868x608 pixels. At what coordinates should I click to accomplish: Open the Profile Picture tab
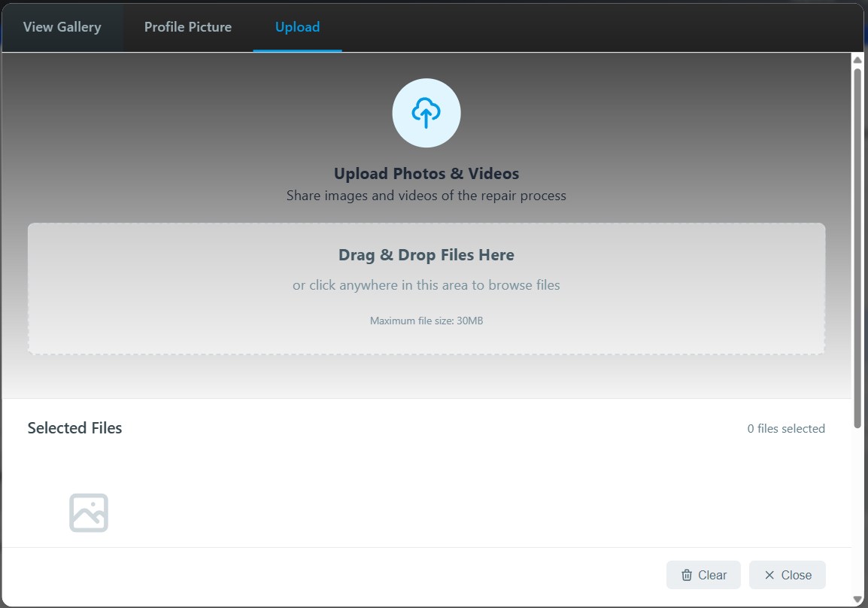(x=187, y=27)
